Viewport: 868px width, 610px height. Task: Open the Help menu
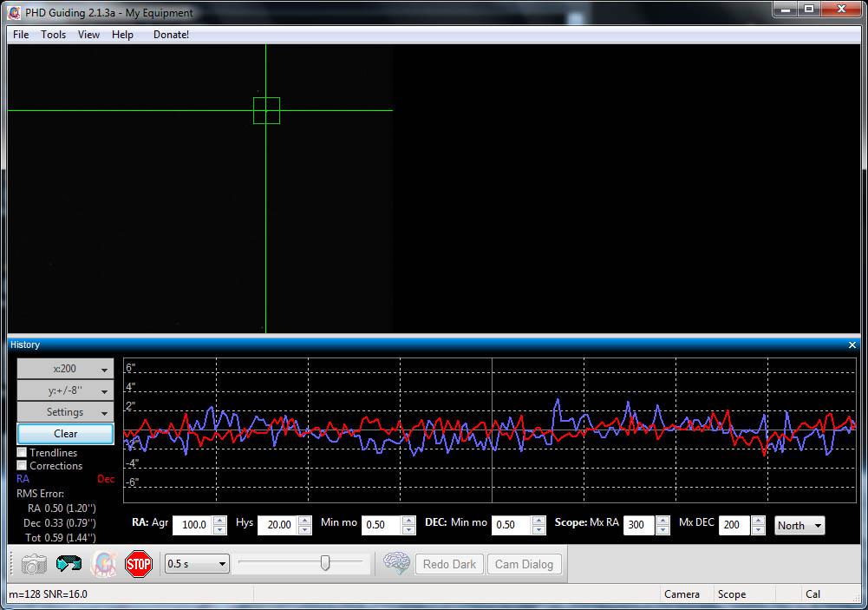coord(122,35)
